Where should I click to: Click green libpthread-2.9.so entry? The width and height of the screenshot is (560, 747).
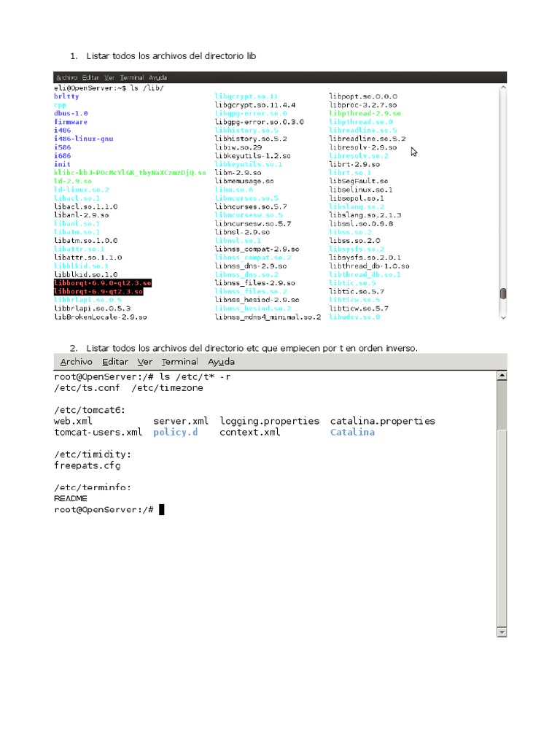(365, 113)
